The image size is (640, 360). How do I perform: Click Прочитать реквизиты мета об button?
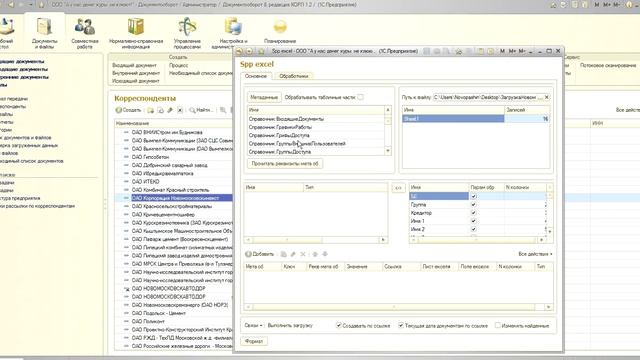(x=285, y=163)
